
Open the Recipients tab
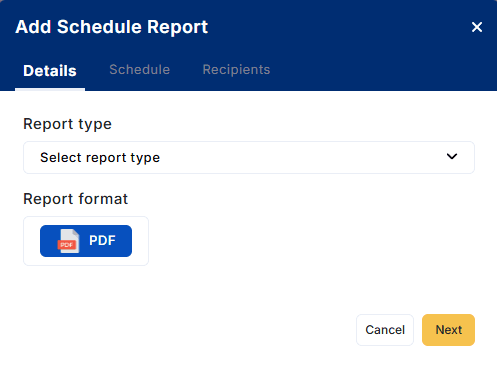[x=236, y=70]
